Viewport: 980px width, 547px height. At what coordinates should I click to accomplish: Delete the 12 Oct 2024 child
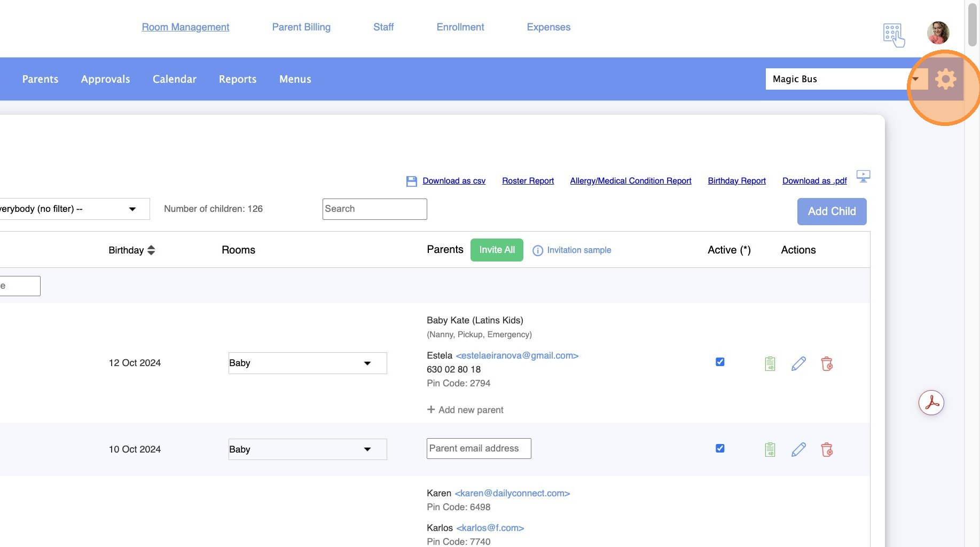pos(827,364)
